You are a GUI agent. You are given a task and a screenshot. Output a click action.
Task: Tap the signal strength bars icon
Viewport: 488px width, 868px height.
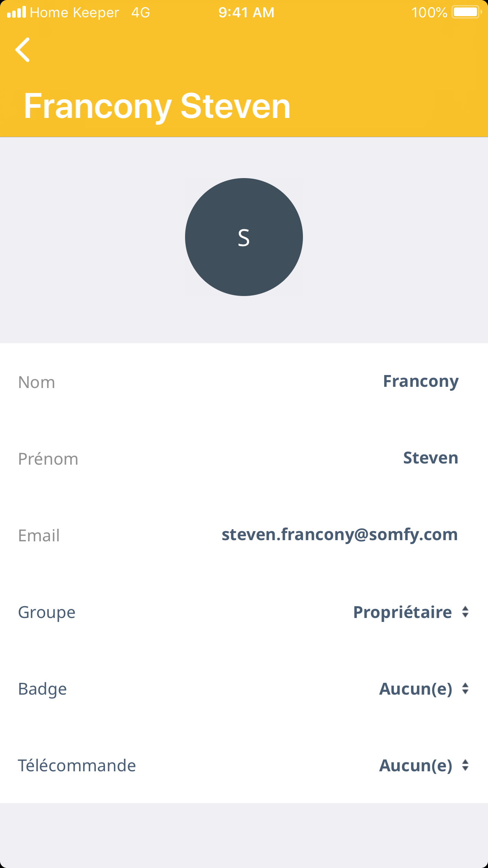tap(17, 12)
